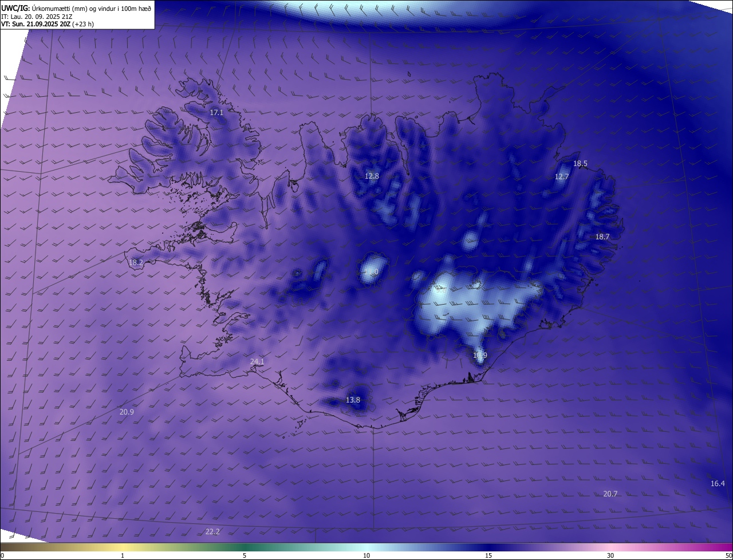733x560 pixels.
Task: Click the 10.9 value label south of Vatnajökull
Action: tap(480, 356)
